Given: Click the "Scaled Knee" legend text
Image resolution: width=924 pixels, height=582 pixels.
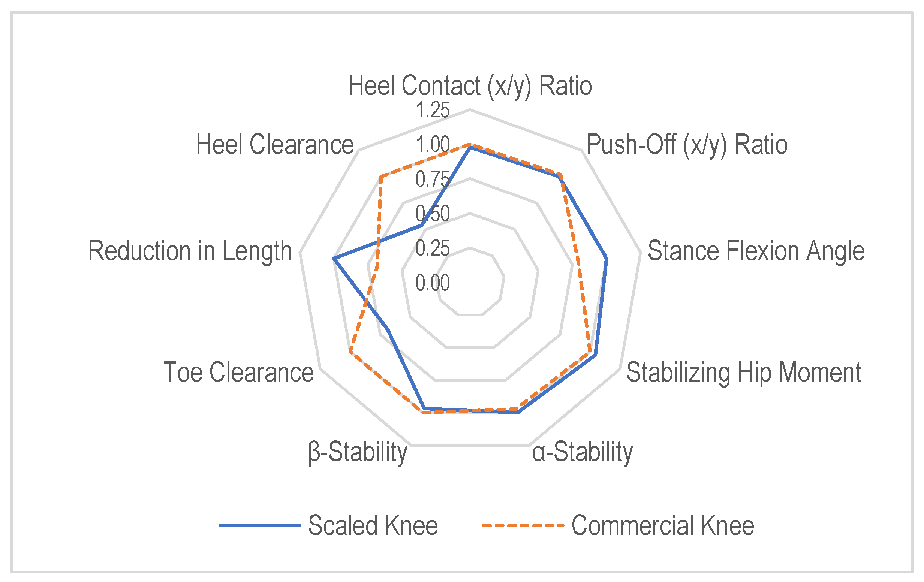Looking at the screenshot, I should (x=373, y=525).
